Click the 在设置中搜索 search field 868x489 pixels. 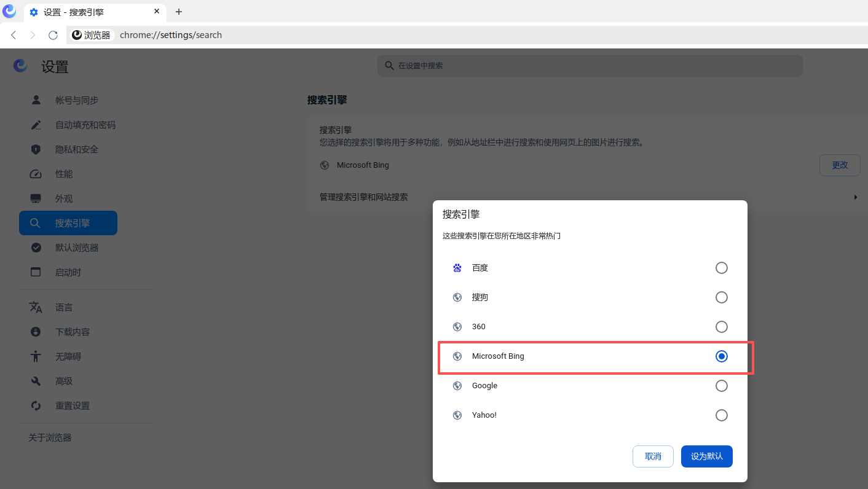[590, 66]
